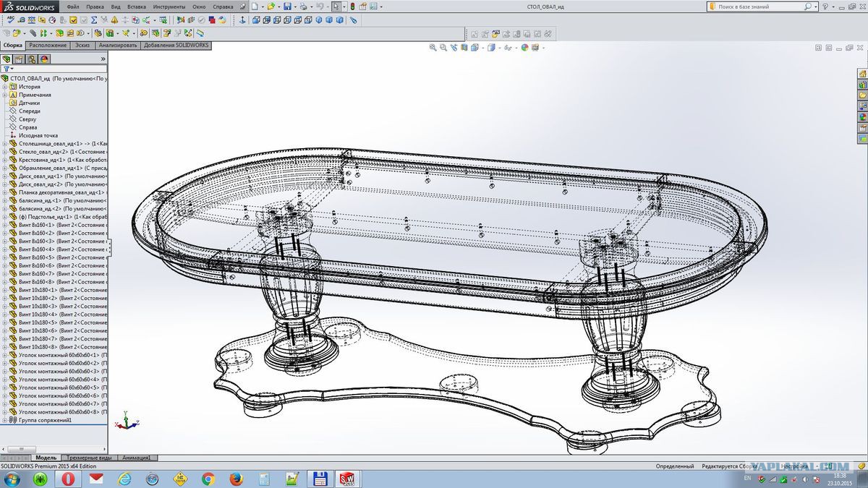The width and height of the screenshot is (868, 488).
Task: Open the Вставка menu
Action: [137, 7]
